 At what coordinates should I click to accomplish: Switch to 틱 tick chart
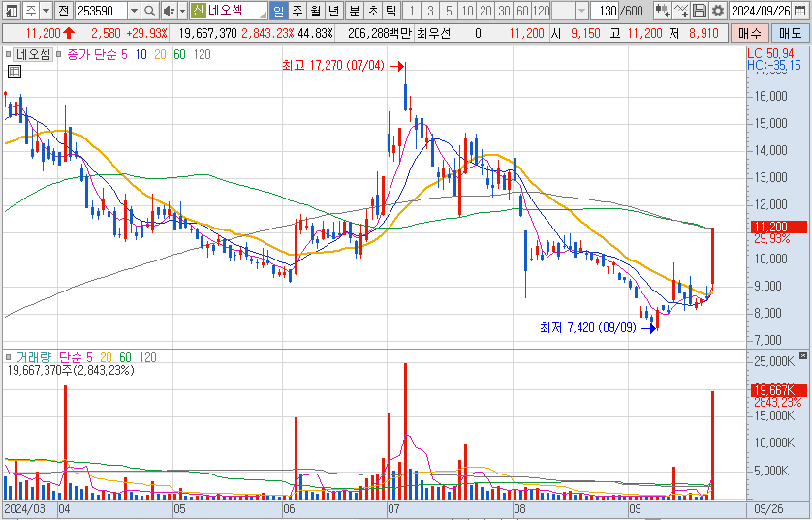pos(391,11)
